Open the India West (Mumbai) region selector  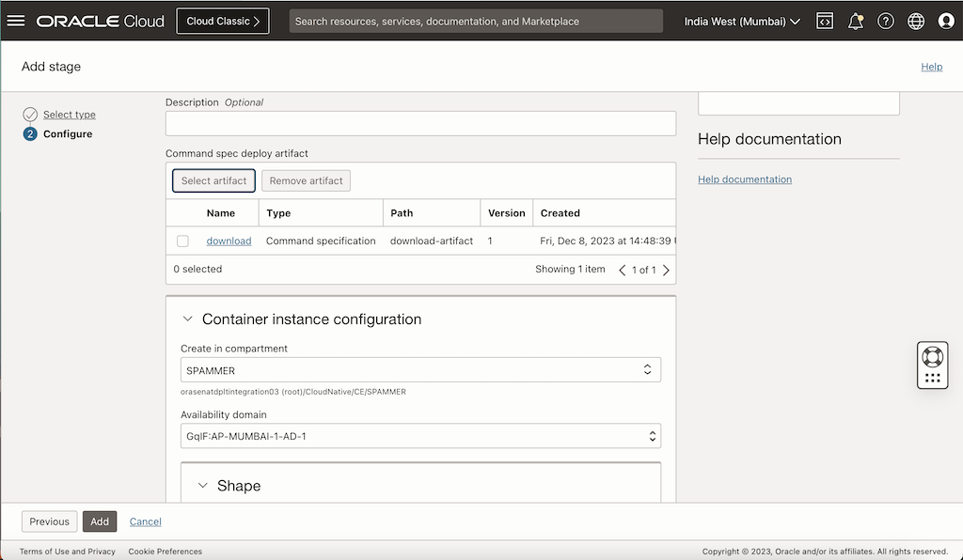[741, 20]
